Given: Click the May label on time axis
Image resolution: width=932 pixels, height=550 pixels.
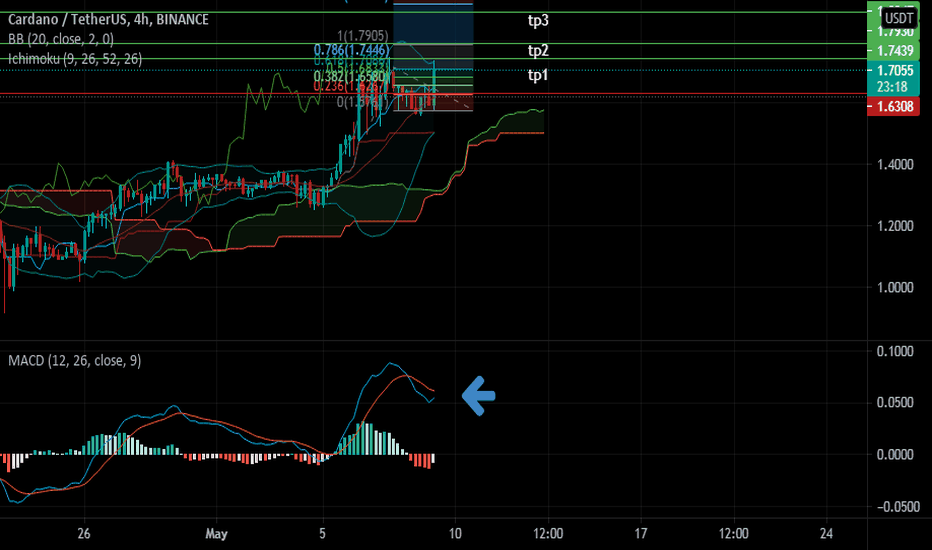Looking at the screenshot, I should 216,533.
